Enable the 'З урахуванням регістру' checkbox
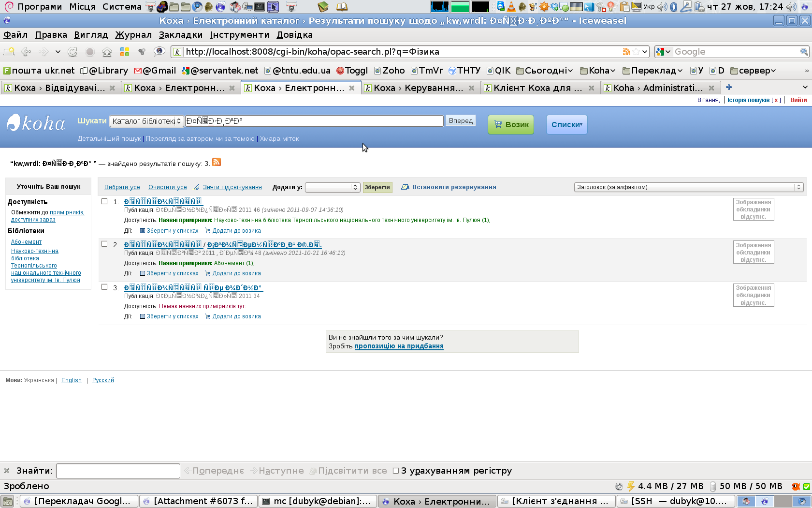 396,471
